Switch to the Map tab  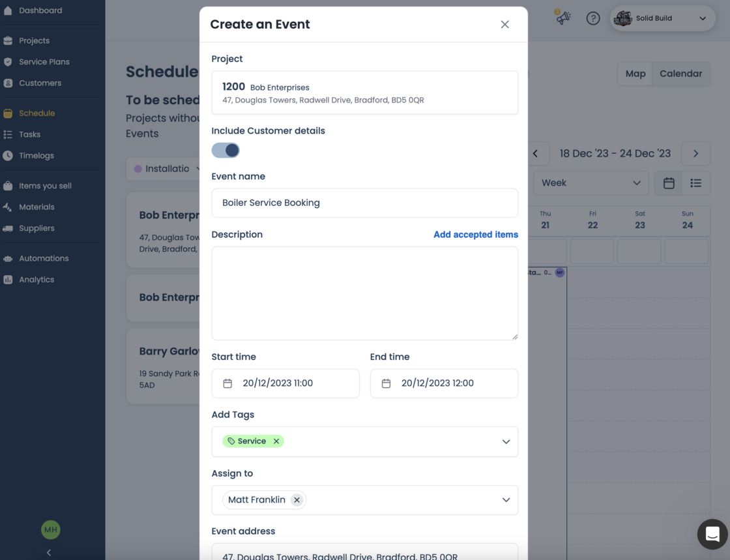point(634,74)
